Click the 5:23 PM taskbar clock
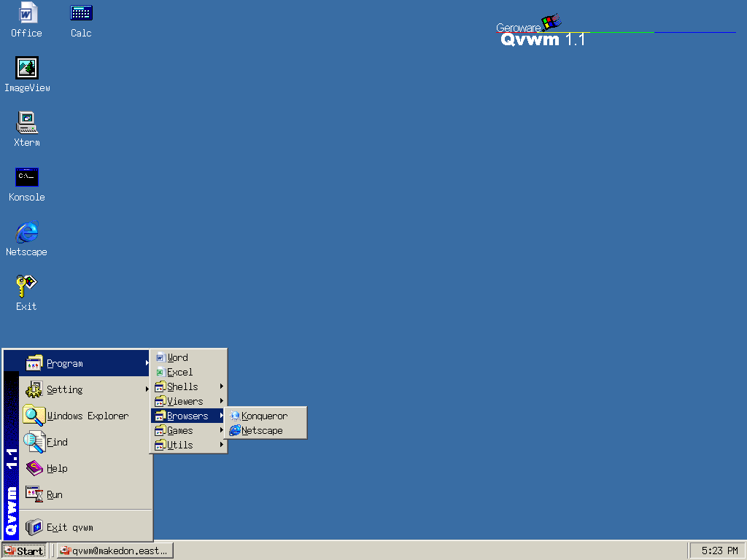The height and width of the screenshot is (560, 747). (719, 551)
